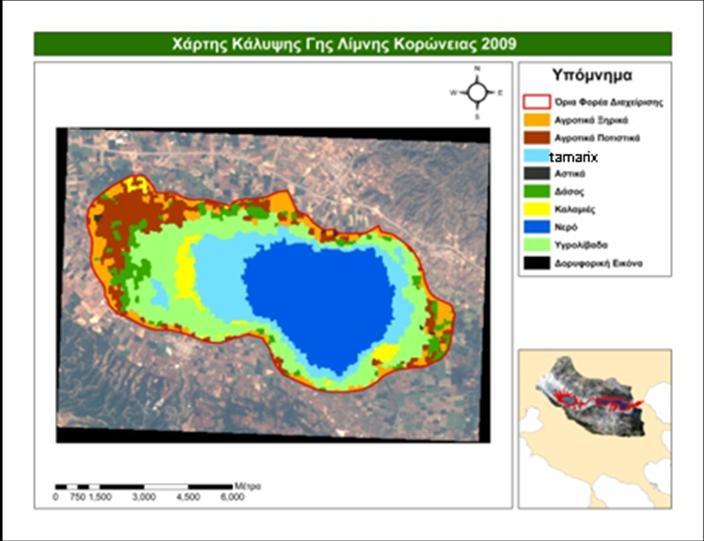Click the Μέτρα unit label on scale bar
Viewport: 704px width, 541px height.
click(247, 486)
